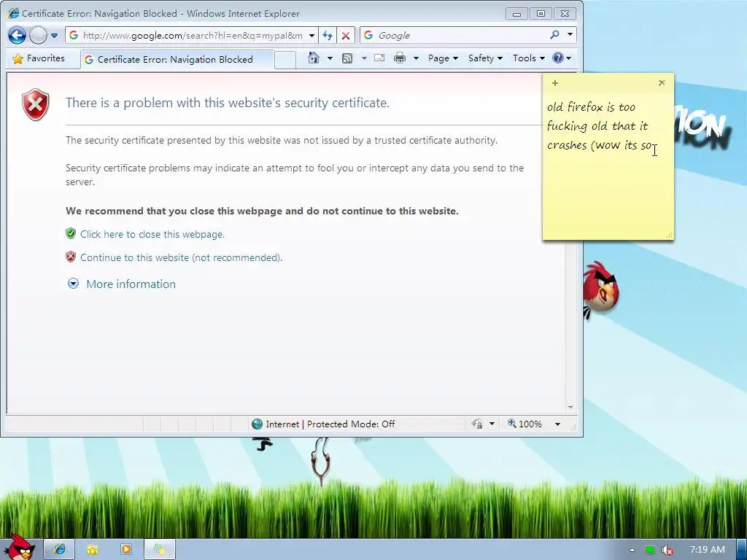Image resolution: width=747 pixels, height=560 pixels.
Task: Refresh the page with the Refresh icon
Action: coord(328,36)
